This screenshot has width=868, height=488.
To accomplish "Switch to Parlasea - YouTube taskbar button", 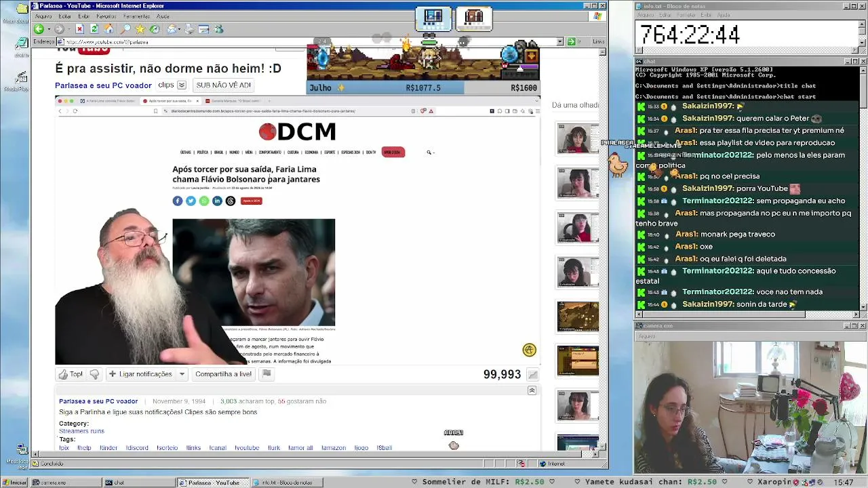I will click(213, 483).
